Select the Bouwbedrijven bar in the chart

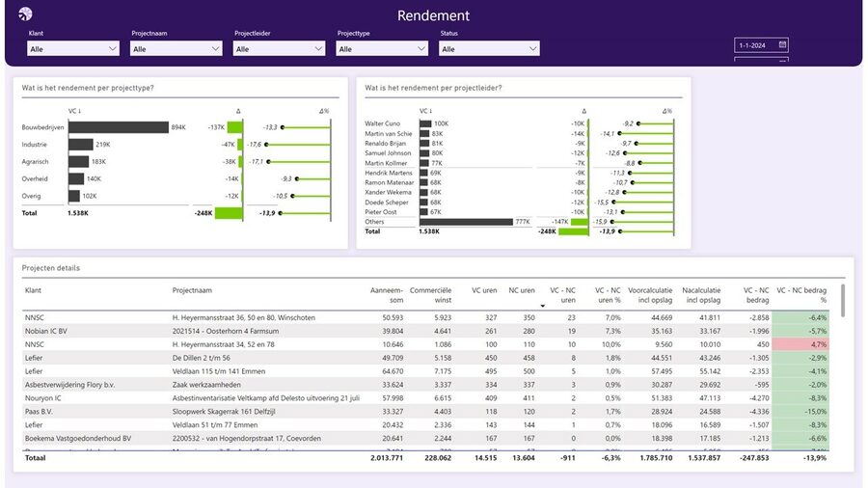coord(118,127)
